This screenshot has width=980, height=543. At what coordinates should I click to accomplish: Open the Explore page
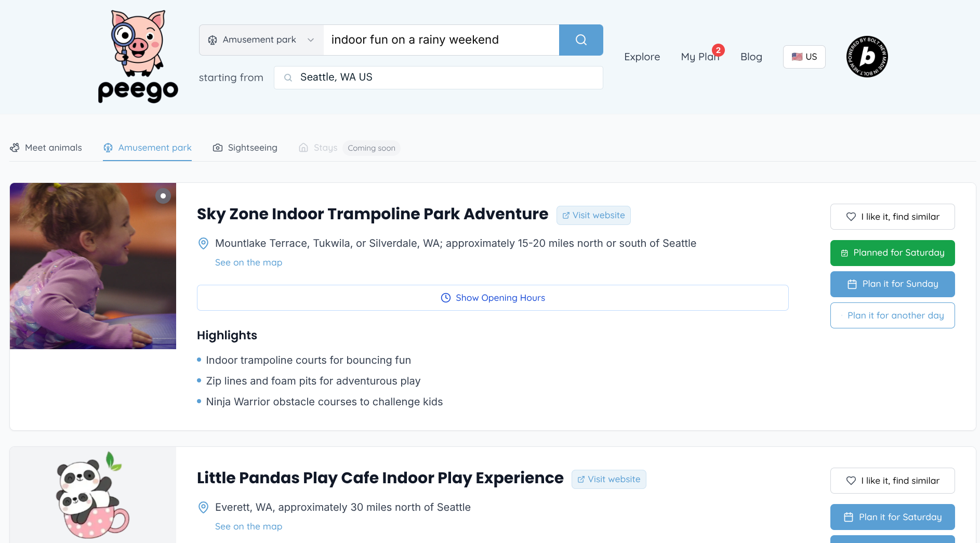point(642,57)
